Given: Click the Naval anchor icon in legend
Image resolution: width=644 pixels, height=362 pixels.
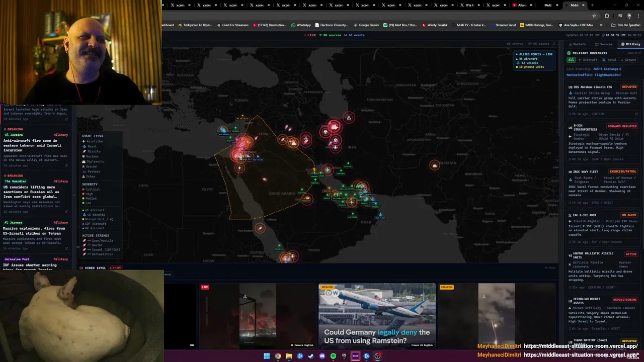Looking at the screenshot, I should [x=84, y=146].
